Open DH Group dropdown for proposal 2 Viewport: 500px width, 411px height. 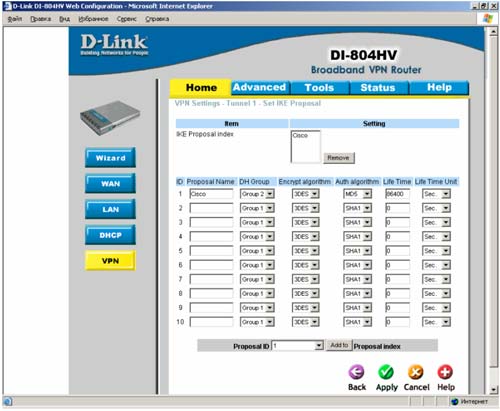coord(257,208)
